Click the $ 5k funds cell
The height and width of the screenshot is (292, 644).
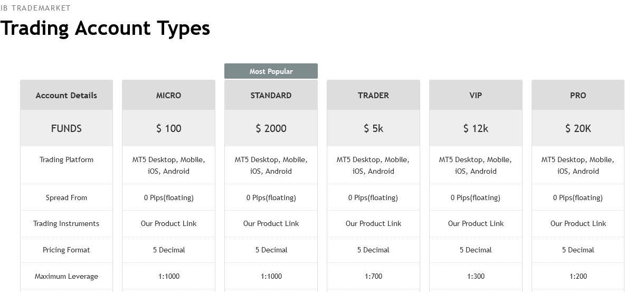pos(373,128)
